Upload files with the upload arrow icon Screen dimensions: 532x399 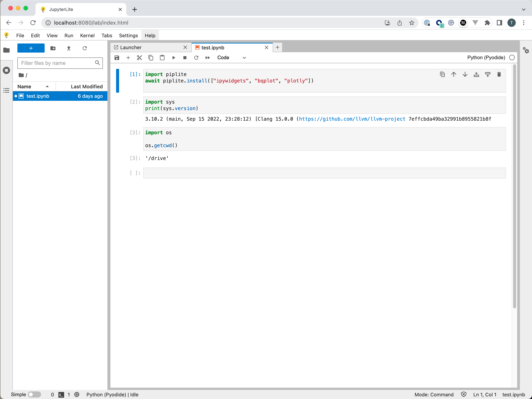tap(69, 48)
